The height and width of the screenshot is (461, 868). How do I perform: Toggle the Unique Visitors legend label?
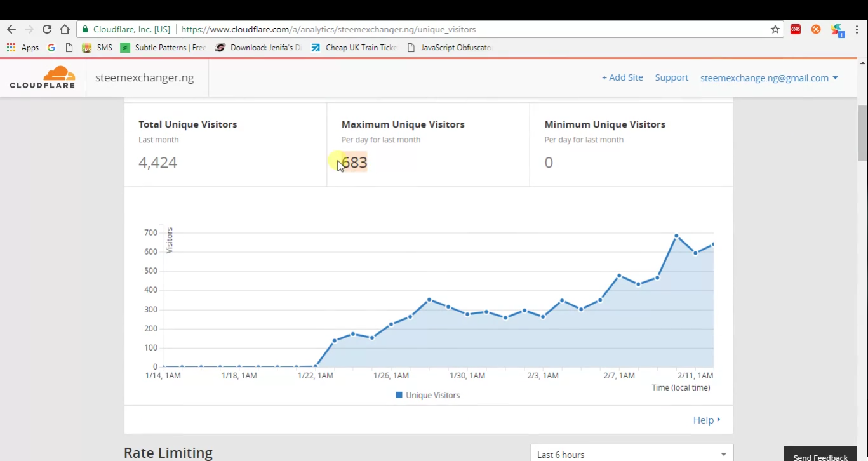click(x=433, y=395)
